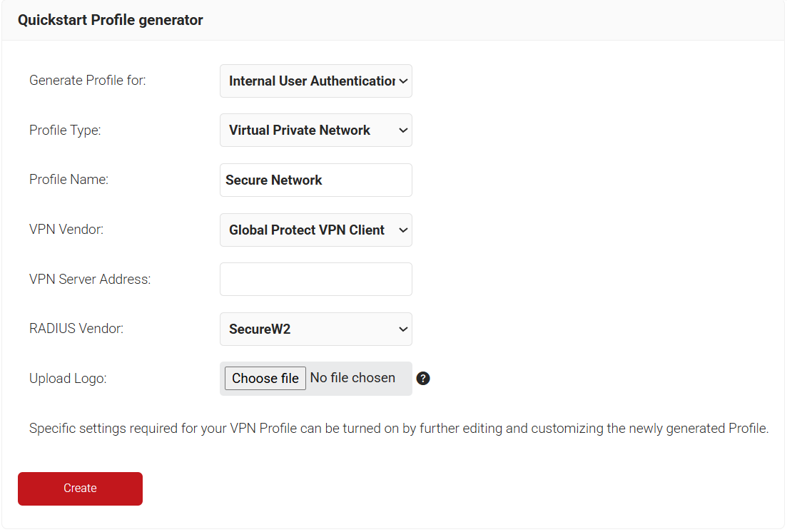Open the Generate Profile for dropdown

point(315,81)
